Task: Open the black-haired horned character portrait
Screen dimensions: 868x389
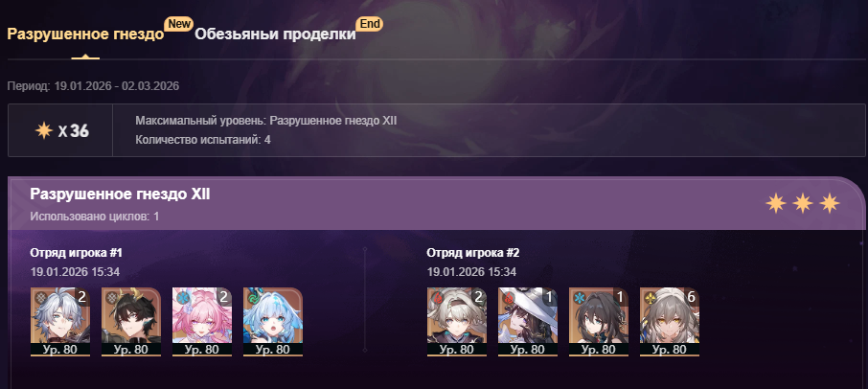Action: point(131,322)
